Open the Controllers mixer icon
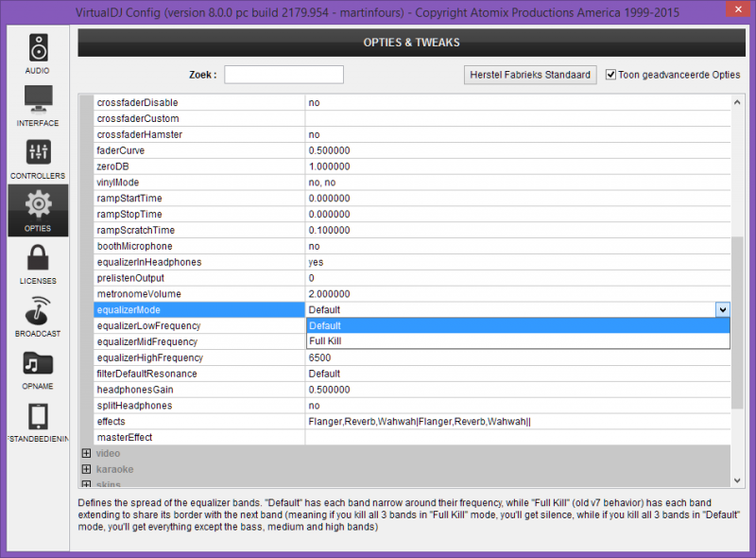This screenshot has height=558, width=756. click(x=38, y=152)
